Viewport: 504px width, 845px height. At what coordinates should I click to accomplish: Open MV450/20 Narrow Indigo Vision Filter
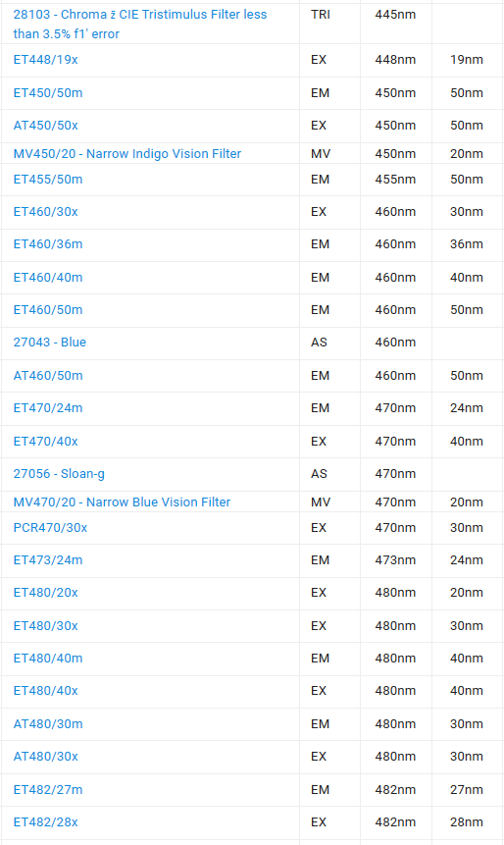(127, 154)
